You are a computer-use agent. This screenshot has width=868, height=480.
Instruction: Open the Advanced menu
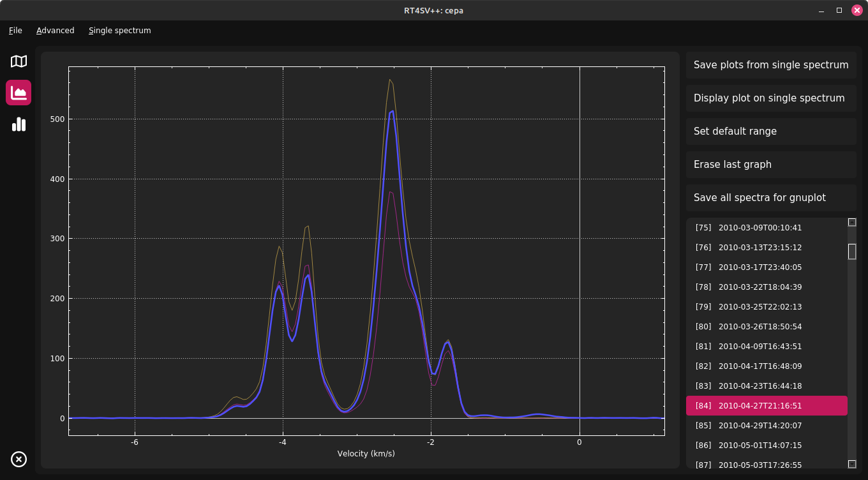56,31
